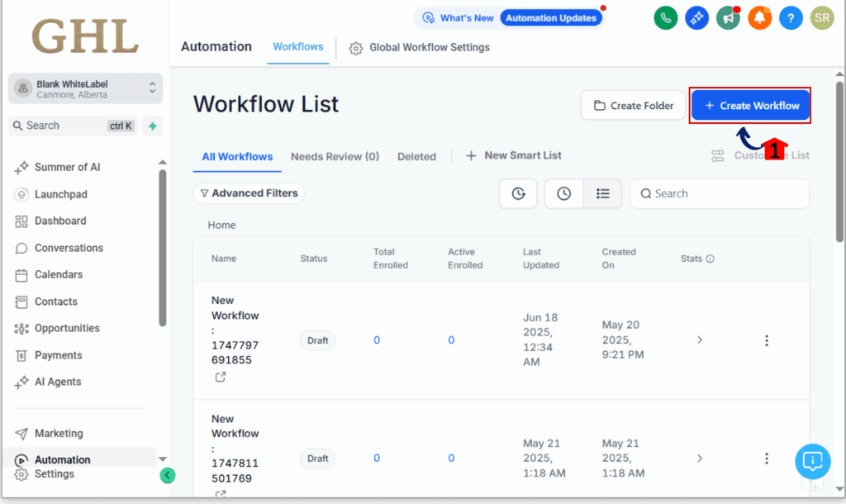Open external link icon for workflow 1747797691855
The image size is (846, 504).
pos(220,377)
